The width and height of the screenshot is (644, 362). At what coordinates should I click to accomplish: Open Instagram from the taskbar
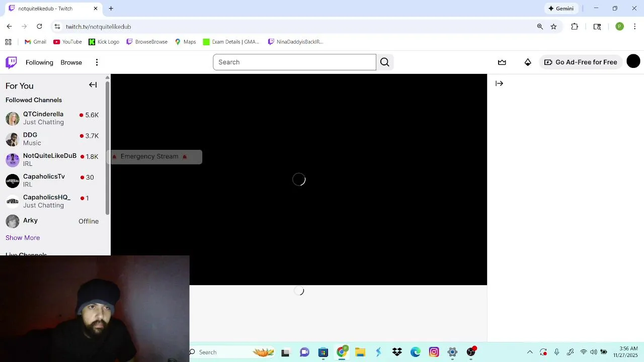(x=434, y=352)
